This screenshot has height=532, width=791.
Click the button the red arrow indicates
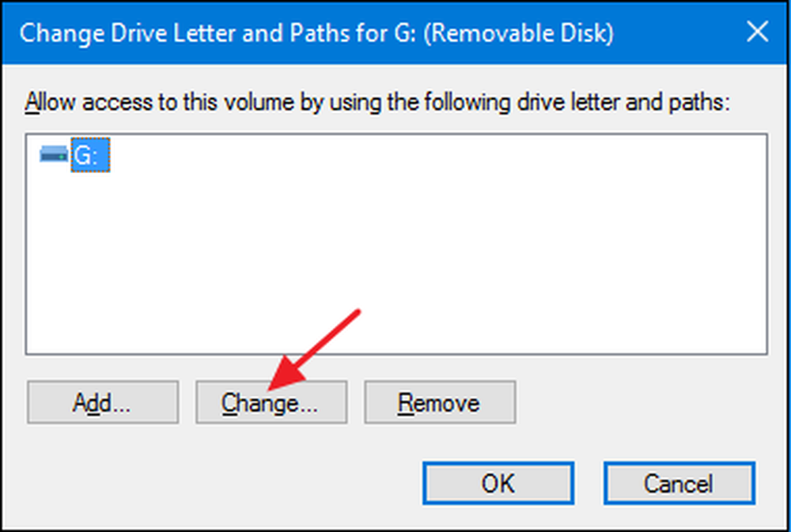(271, 402)
